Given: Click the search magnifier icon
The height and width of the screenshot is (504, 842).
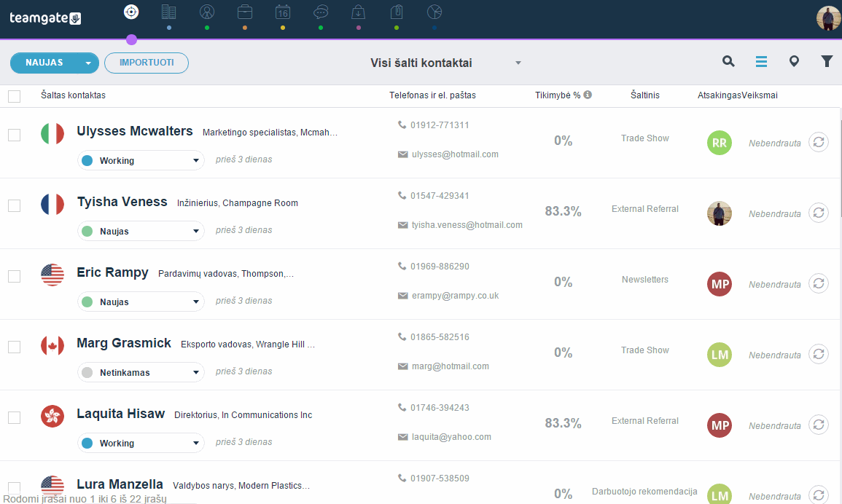Looking at the screenshot, I should 728,61.
